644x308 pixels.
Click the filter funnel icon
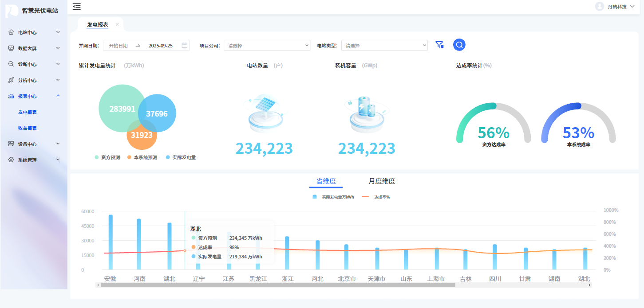click(439, 45)
